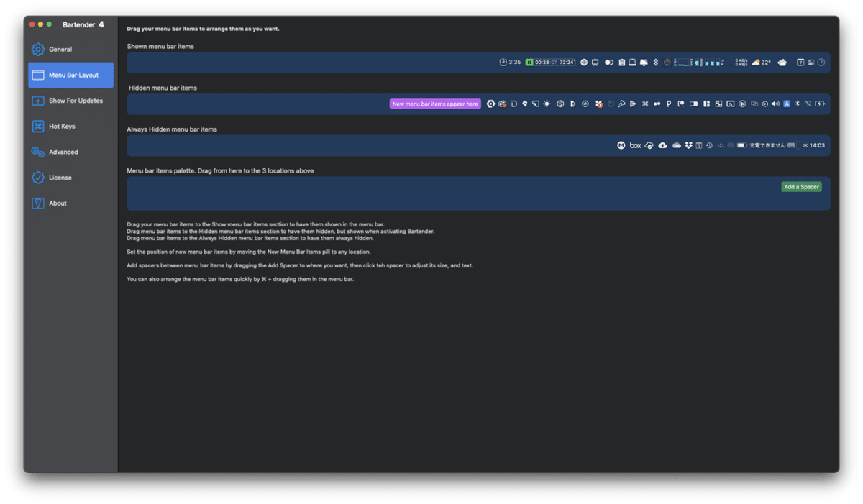Select the Dropbox icon in always hidden items
This screenshot has width=863, height=504.
(688, 145)
